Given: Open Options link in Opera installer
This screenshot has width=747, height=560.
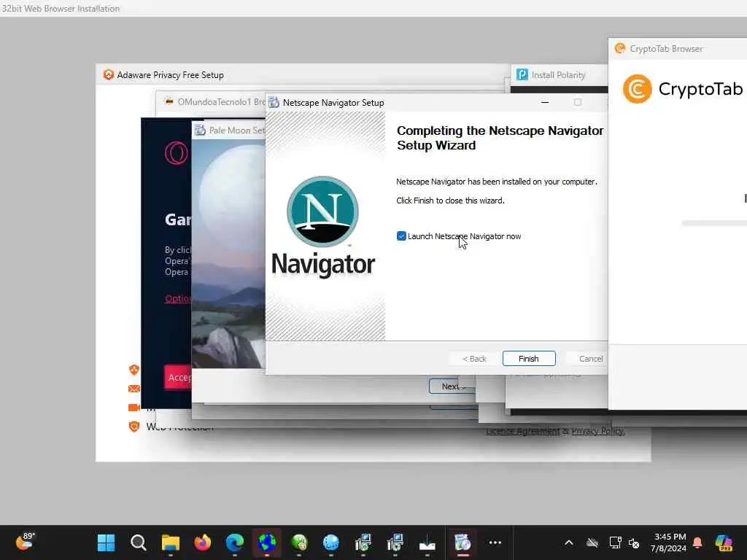Looking at the screenshot, I should (x=178, y=298).
